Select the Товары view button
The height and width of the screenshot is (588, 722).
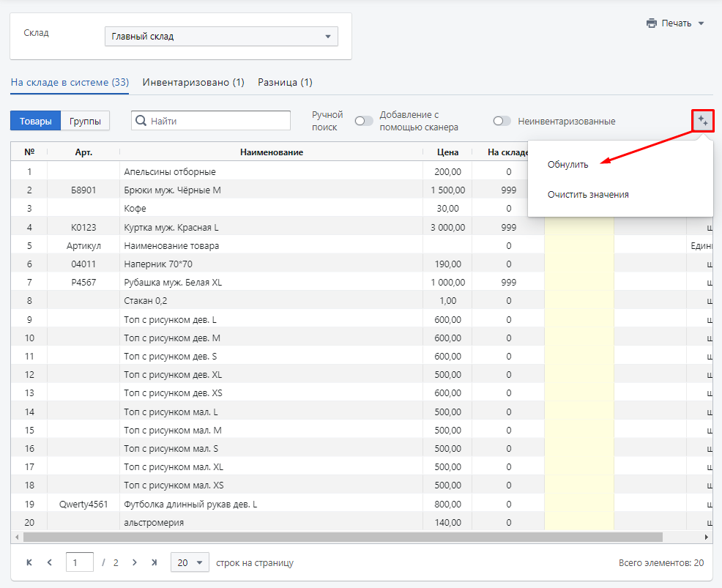(x=35, y=121)
